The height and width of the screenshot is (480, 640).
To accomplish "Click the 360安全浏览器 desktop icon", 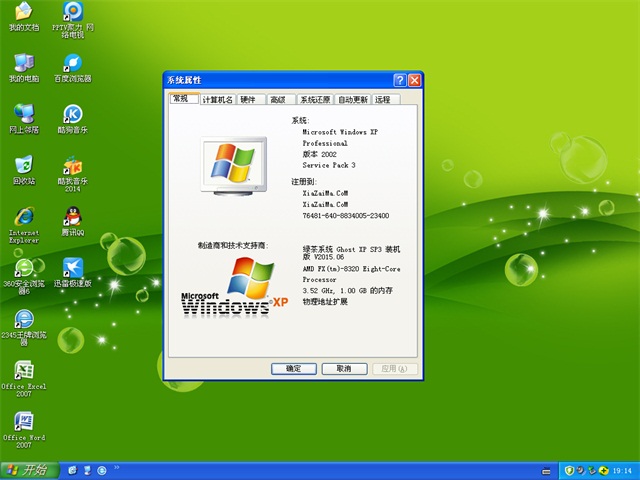I will pyautogui.click(x=23, y=268).
